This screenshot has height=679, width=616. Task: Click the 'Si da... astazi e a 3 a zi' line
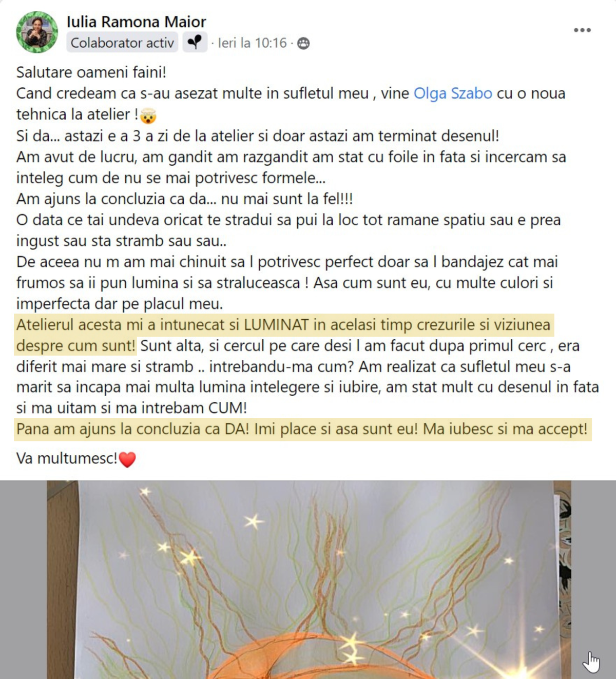click(x=258, y=136)
